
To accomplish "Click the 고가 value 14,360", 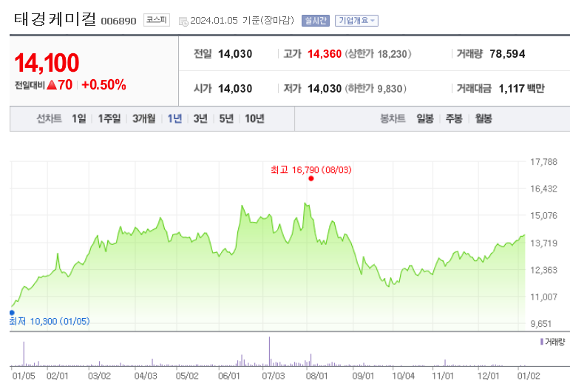I will (325, 54).
